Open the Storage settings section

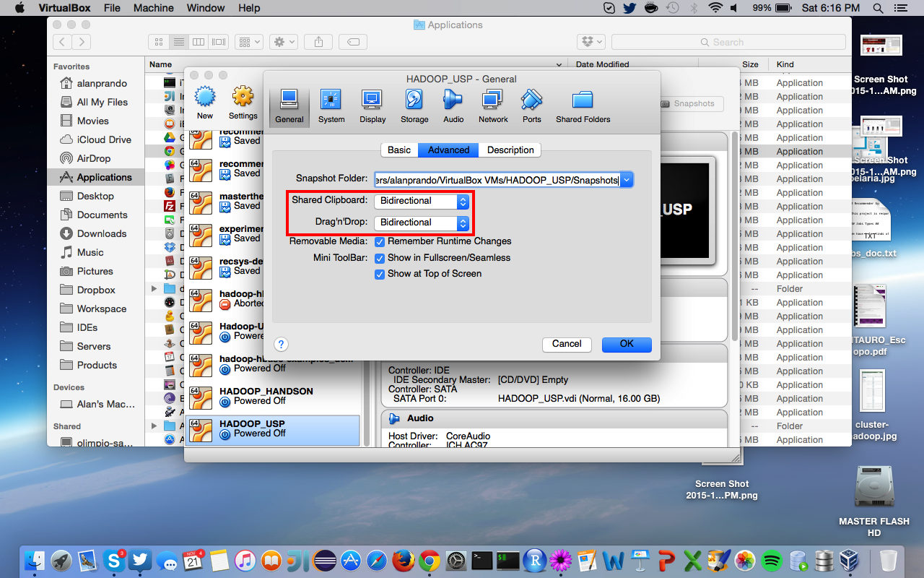point(414,107)
